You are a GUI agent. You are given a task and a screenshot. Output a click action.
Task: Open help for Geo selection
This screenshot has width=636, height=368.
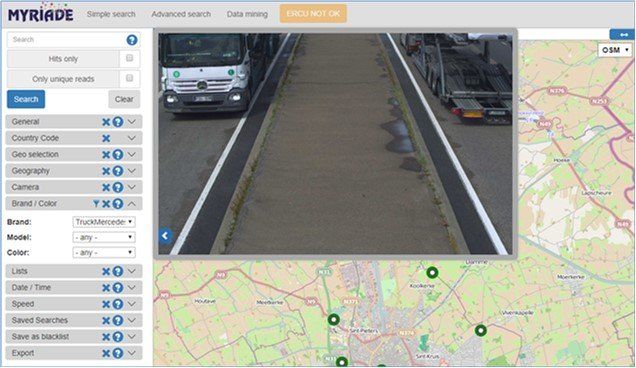(118, 155)
